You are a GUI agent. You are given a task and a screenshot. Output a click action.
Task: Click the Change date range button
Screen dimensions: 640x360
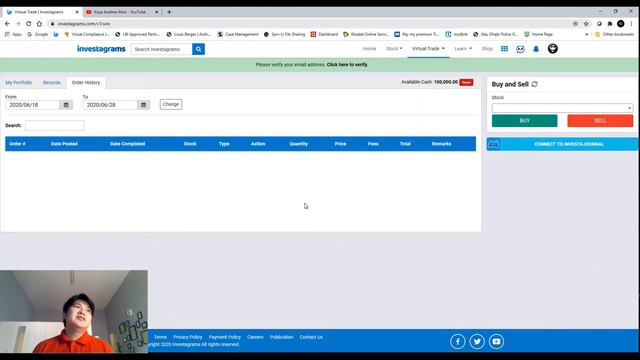pos(171,104)
